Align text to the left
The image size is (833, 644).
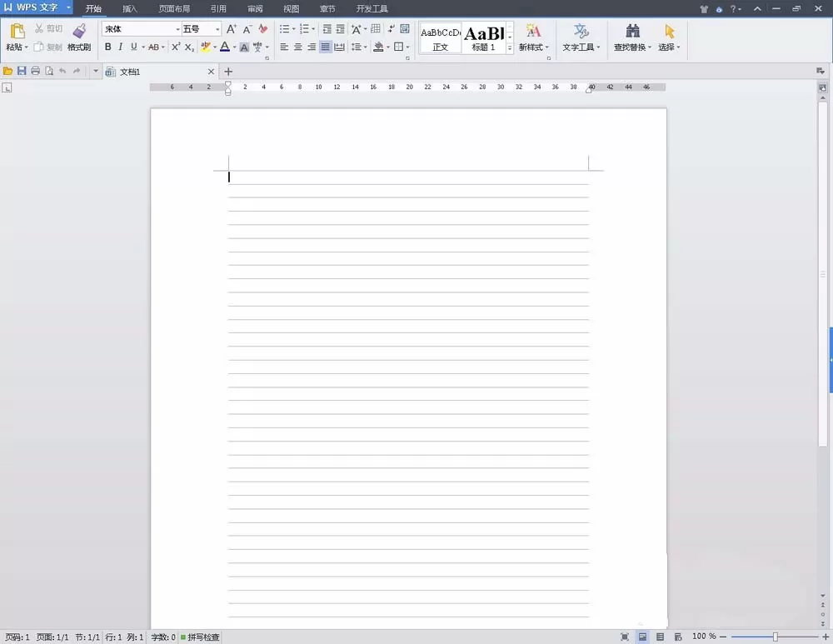(284, 47)
